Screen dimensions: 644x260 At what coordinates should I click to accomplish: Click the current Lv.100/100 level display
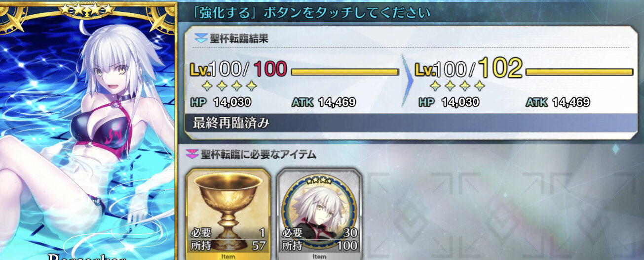(238, 69)
